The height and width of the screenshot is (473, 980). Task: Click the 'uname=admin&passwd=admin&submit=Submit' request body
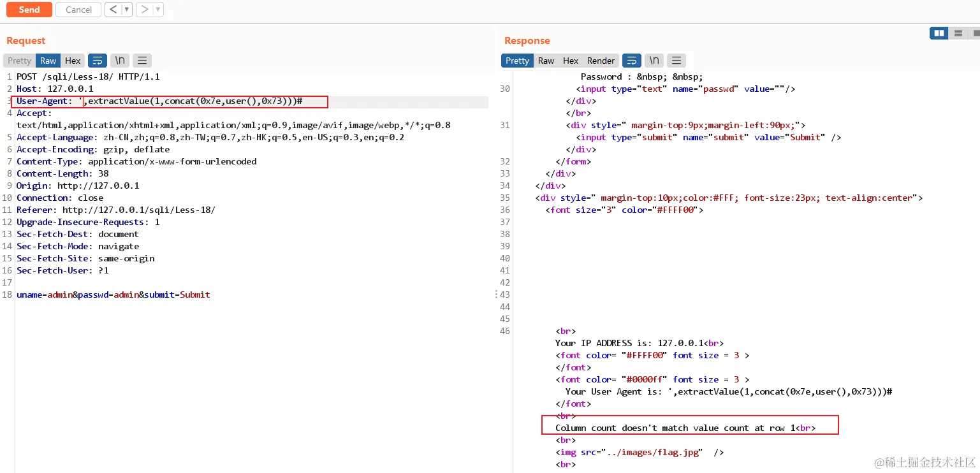[113, 295]
